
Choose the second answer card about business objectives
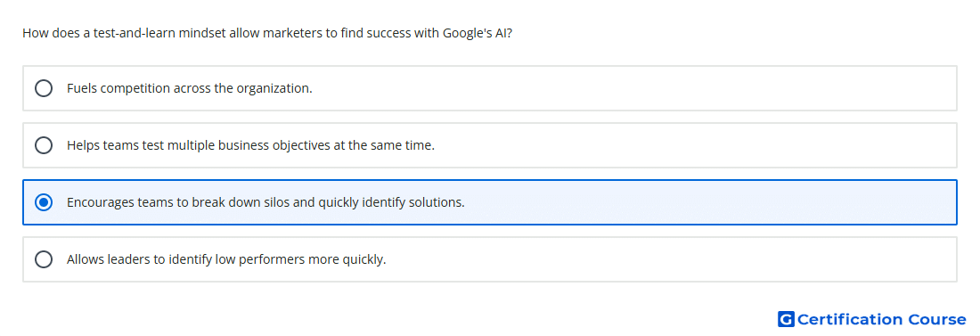click(490, 145)
